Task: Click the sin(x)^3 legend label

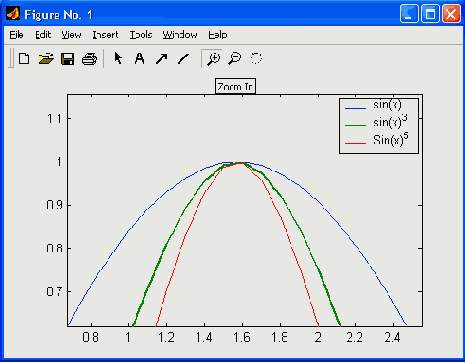Action: [x=390, y=122]
